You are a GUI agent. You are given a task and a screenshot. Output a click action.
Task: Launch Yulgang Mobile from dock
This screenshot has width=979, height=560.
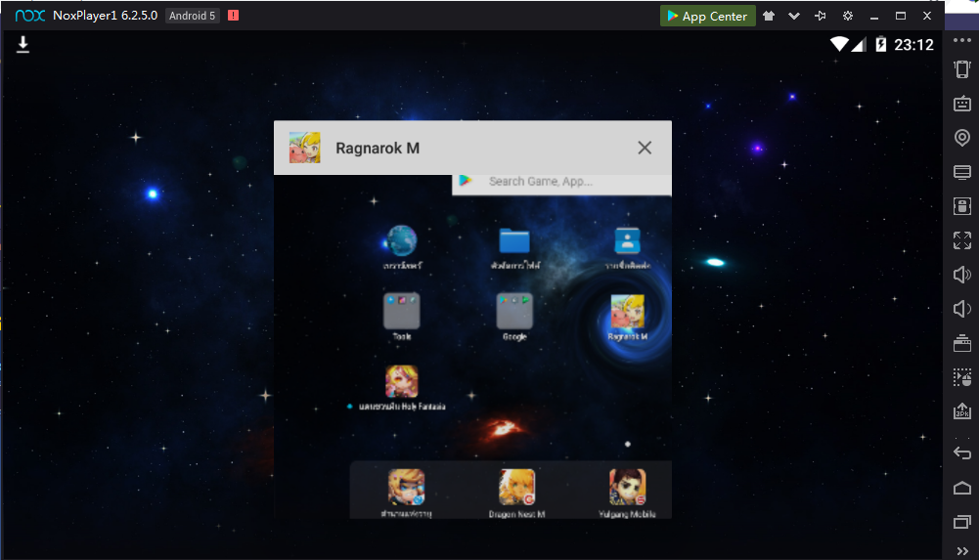(628, 487)
